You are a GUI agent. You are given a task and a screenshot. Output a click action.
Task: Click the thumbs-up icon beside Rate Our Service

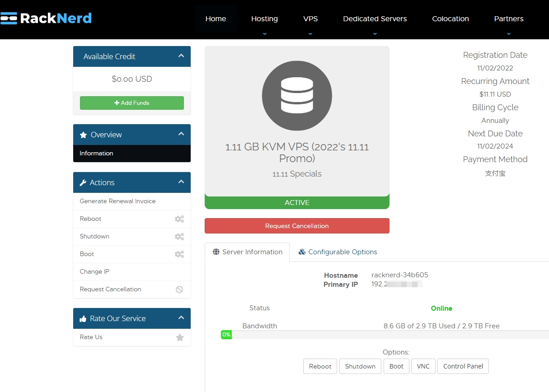pos(83,319)
